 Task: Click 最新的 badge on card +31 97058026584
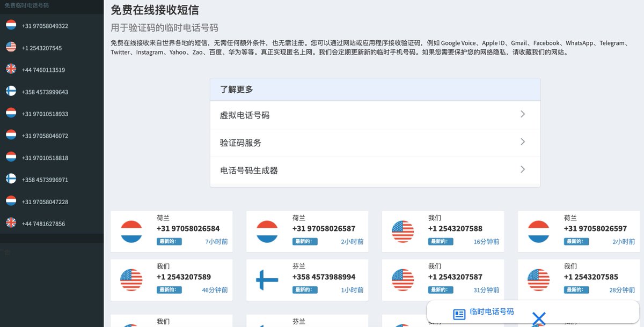click(169, 242)
